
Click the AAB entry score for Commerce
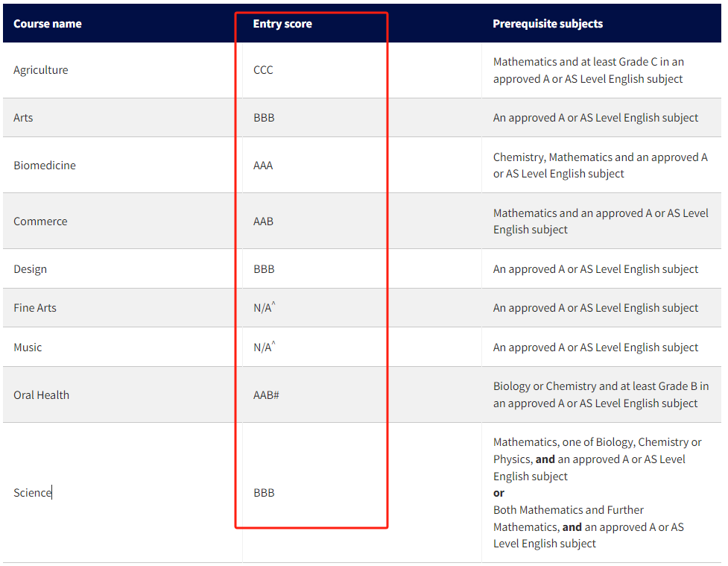click(263, 221)
